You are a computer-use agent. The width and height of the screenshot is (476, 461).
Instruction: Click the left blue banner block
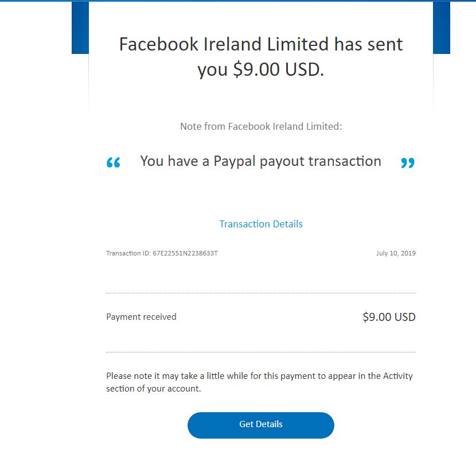click(x=80, y=28)
